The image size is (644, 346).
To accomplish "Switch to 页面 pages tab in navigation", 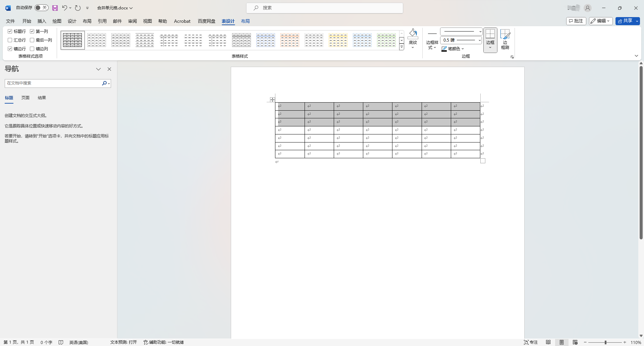I will point(25,98).
